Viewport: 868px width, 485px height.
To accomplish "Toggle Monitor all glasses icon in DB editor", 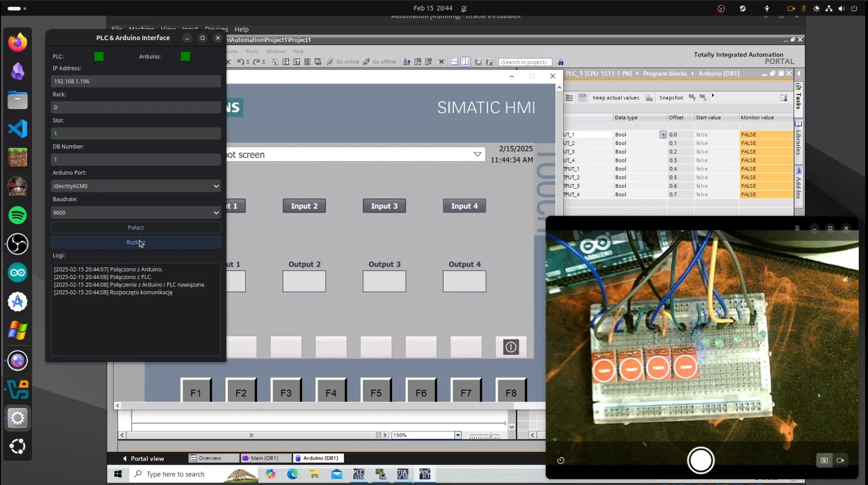I will tap(582, 97).
